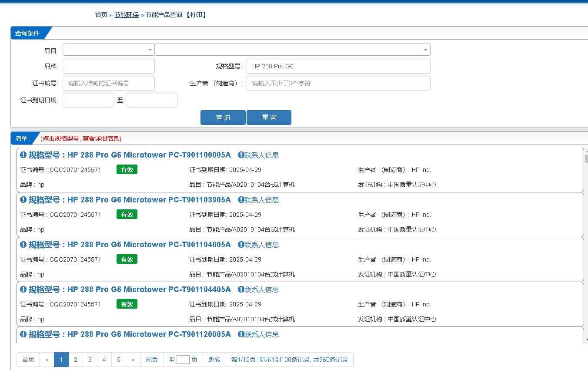Click the red hint 点击规格型号, 查看详细信息
This screenshot has height=370, width=588.
point(81,138)
